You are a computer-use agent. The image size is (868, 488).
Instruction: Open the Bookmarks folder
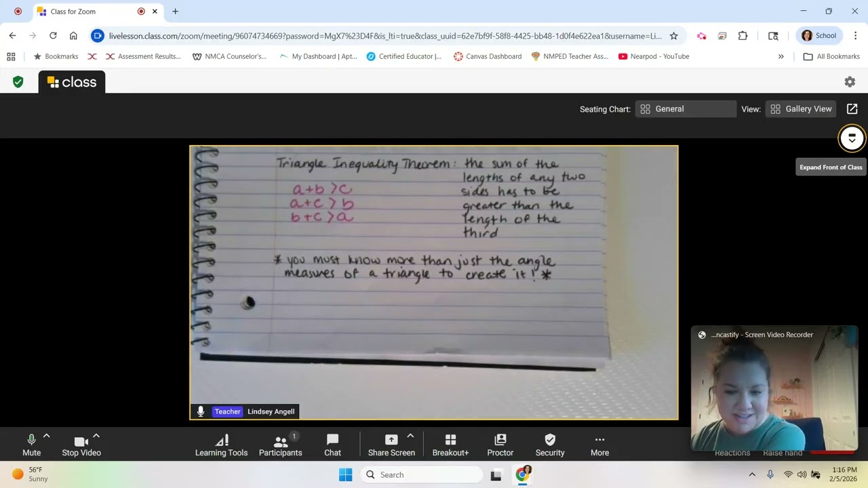tap(56, 56)
